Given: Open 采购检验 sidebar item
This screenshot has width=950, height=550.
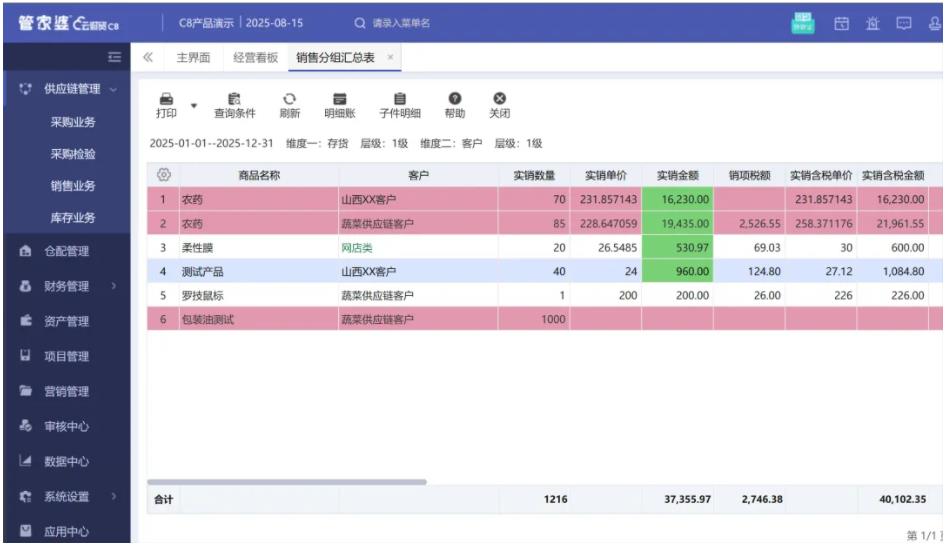Looking at the screenshot, I should click(x=73, y=154).
